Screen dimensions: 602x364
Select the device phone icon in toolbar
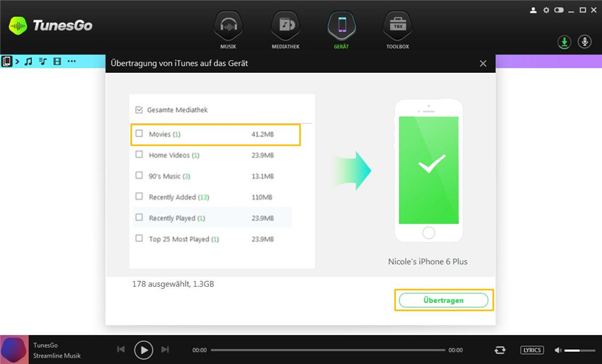(x=6, y=62)
